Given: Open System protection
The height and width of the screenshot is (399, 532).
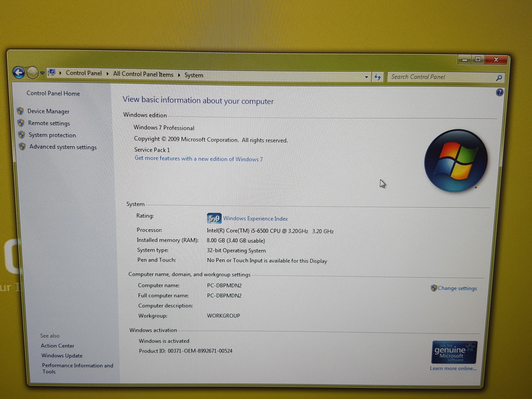Looking at the screenshot, I should 52,135.
